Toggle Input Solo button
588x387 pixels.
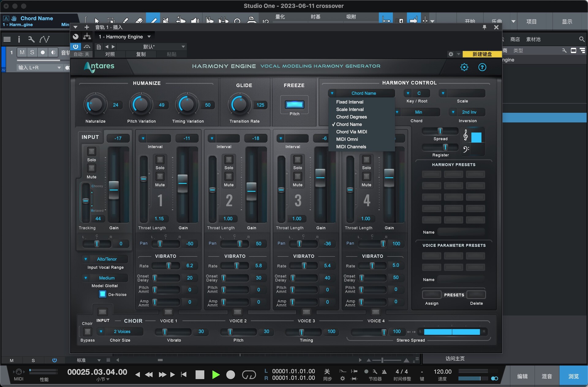pos(91,151)
